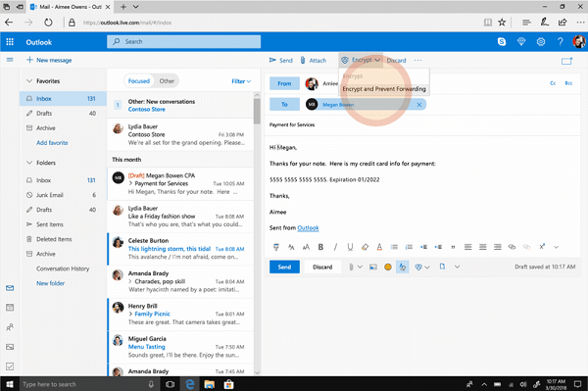
Task: Switch to the Focused inbox
Action: click(139, 81)
